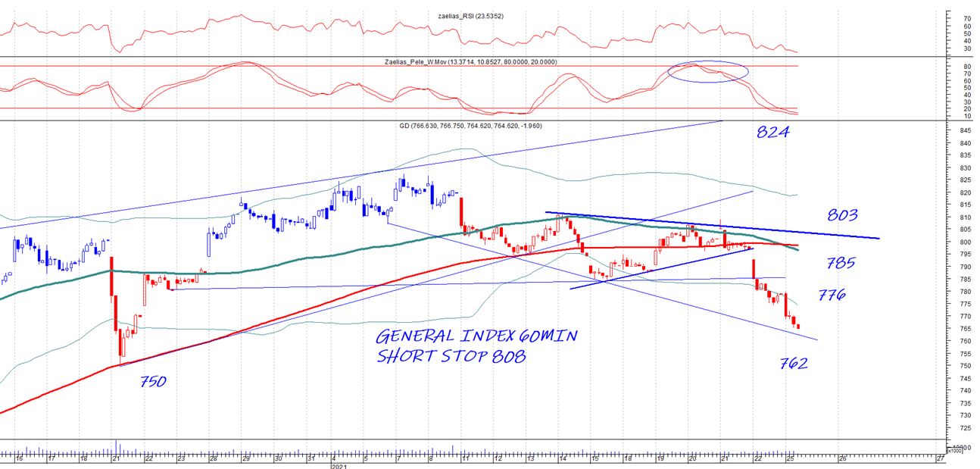Select the 762 target annotation
The image size is (980, 469).
[794, 364]
